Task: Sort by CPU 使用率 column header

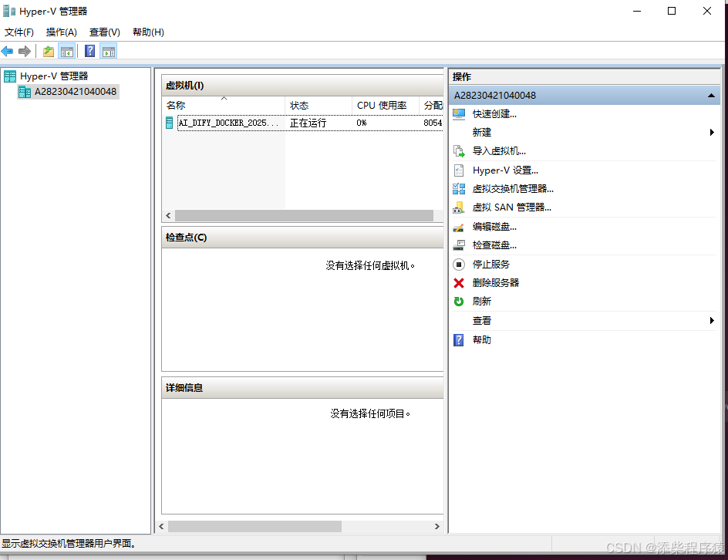Action: coord(386,106)
